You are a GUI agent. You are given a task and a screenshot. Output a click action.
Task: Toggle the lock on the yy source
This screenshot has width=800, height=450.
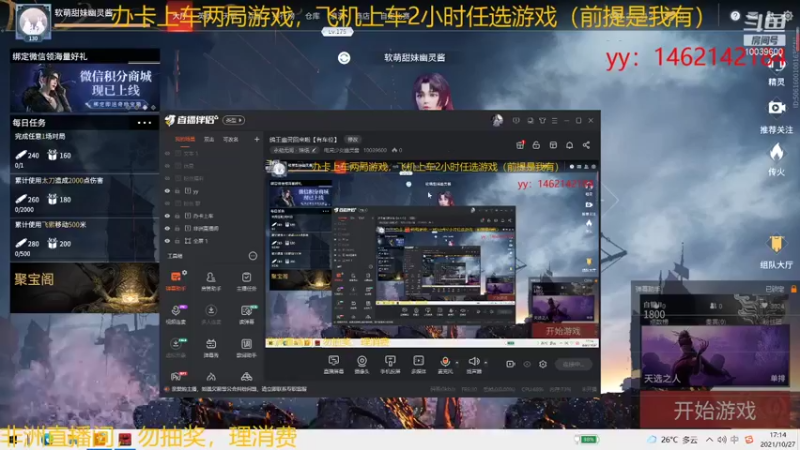coord(178,191)
